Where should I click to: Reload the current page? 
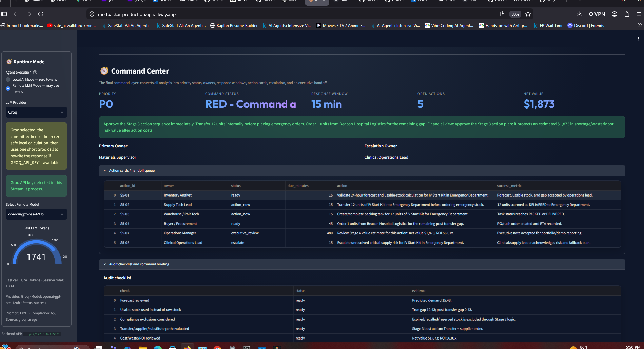click(41, 14)
